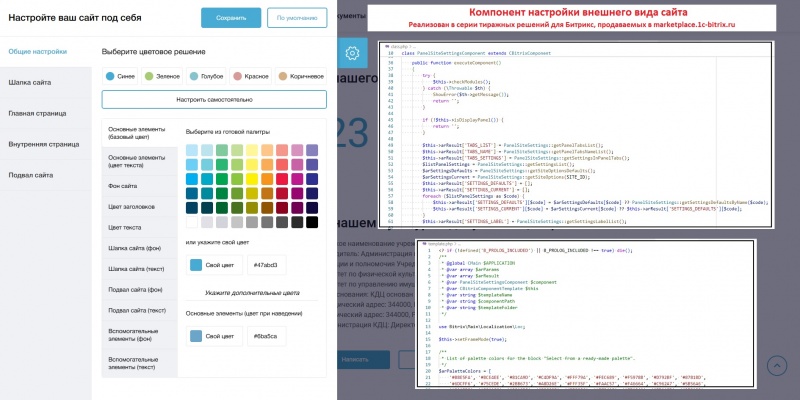Screen dimensions: 800x400
Task: Select Вспомогательные элементы (текст) item
Action: pyautogui.click(x=140, y=363)
